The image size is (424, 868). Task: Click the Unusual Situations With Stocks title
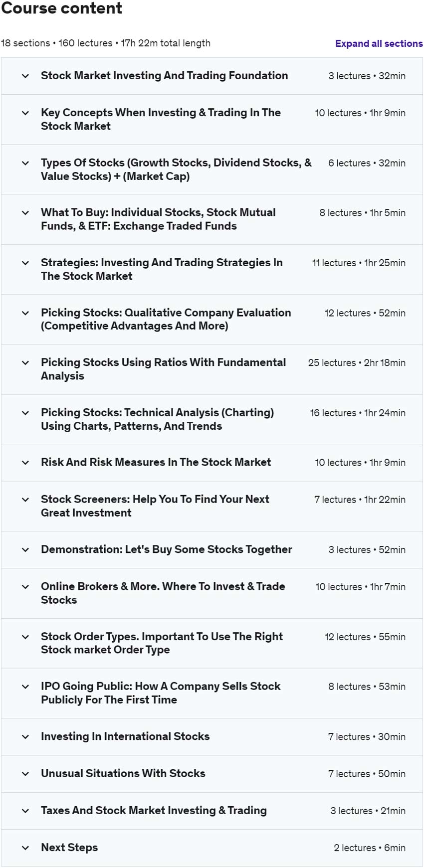123,773
